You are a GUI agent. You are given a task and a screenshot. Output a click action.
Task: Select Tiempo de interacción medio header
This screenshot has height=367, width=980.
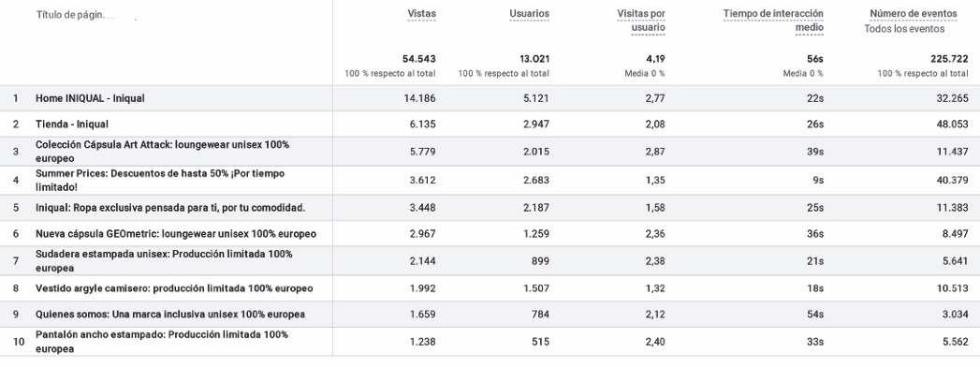(774, 21)
